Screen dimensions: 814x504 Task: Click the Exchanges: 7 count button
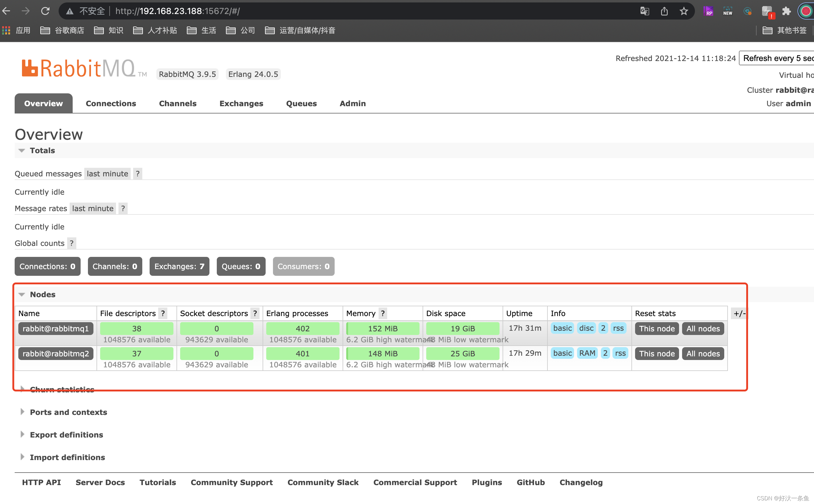[179, 266]
